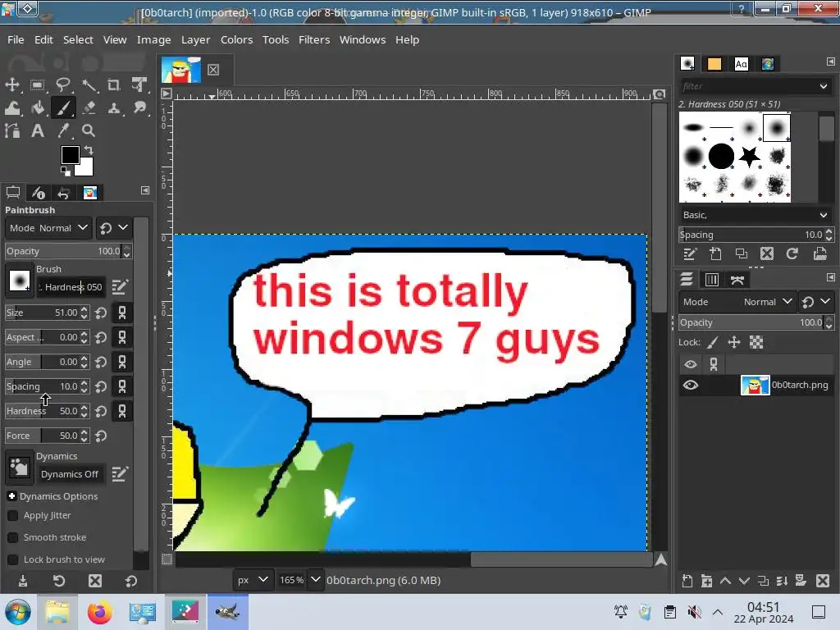The width and height of the screenshot is (840, 630).
Task: Delete the layer via X icon
Action: (823, 581)
